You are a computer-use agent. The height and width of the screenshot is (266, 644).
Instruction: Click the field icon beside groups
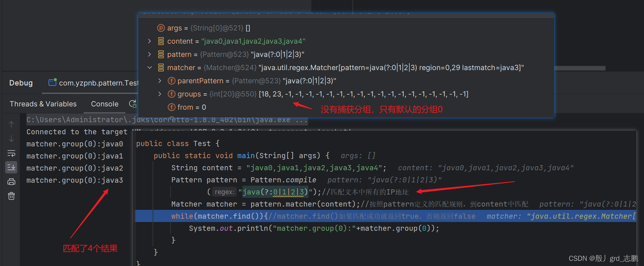[171, 94]
